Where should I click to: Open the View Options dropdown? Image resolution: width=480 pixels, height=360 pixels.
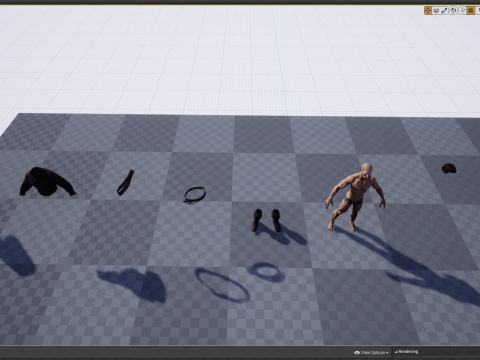(x=371, y=352)
